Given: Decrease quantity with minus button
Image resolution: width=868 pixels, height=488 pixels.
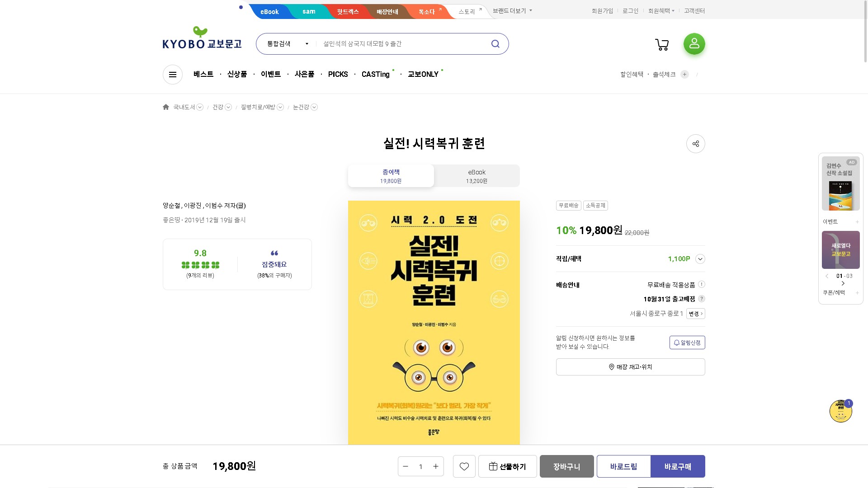Looking at the screenshot, I should (406, 466).
